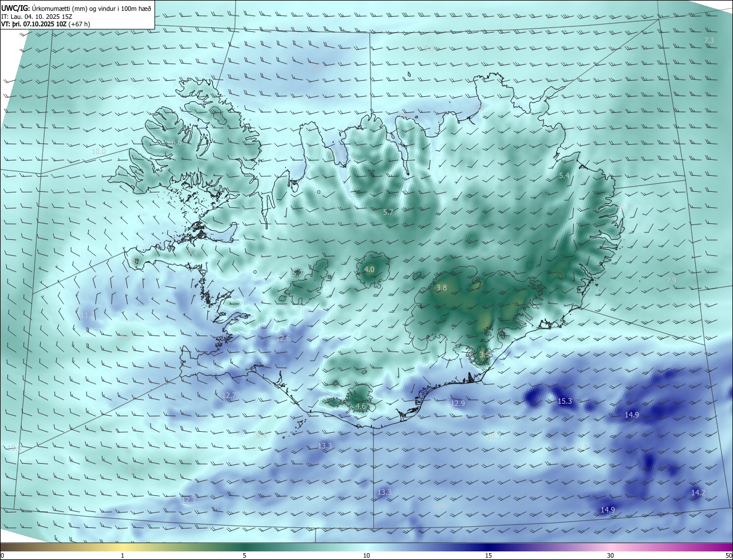Click the 4.6 value label on the glacier
This screenshot has height=560, width=733.
361,407
